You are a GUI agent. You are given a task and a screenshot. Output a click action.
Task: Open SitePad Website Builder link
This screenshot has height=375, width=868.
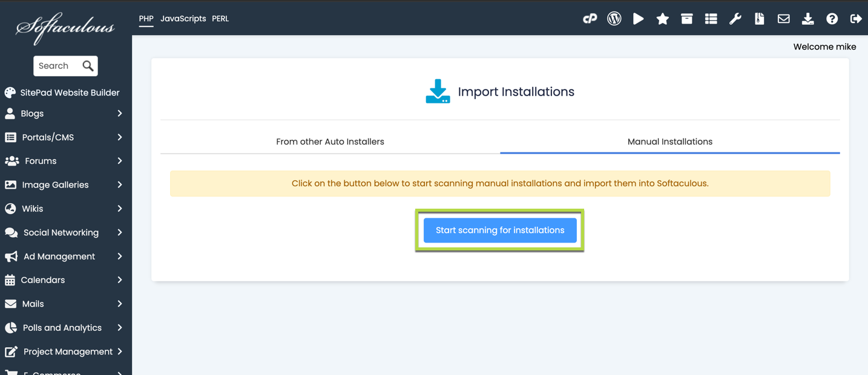[70, 93]
